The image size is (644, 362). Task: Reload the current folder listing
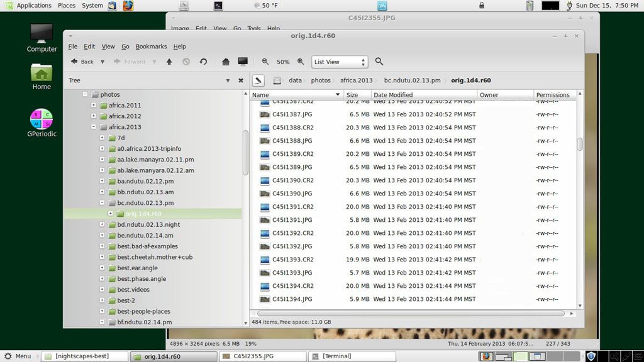(203, 62)
